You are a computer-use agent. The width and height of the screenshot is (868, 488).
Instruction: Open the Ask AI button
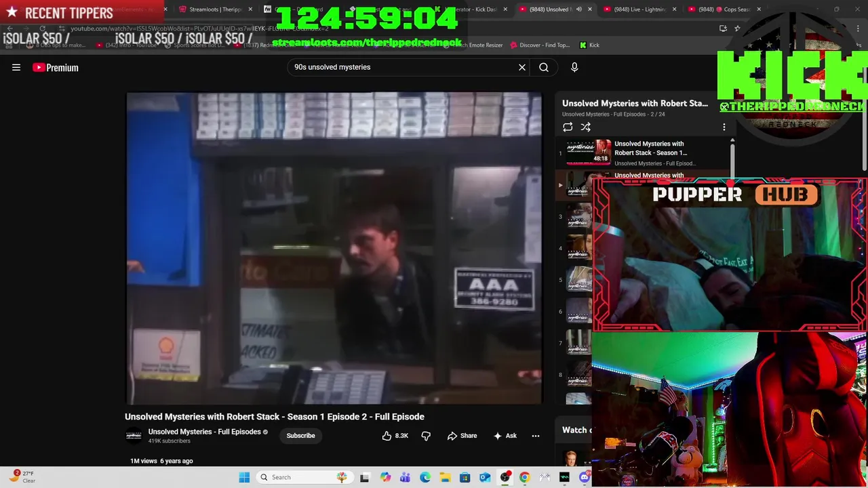[x=505, y=436]
